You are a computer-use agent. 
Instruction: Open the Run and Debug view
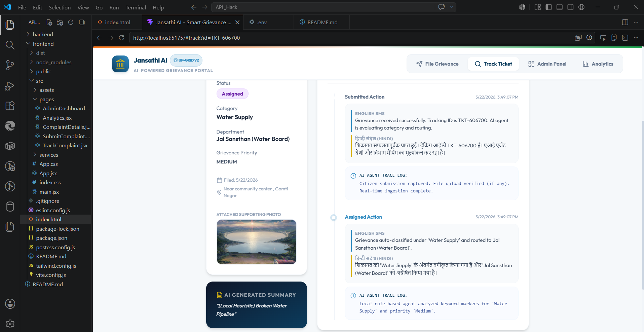coord(10,86)
